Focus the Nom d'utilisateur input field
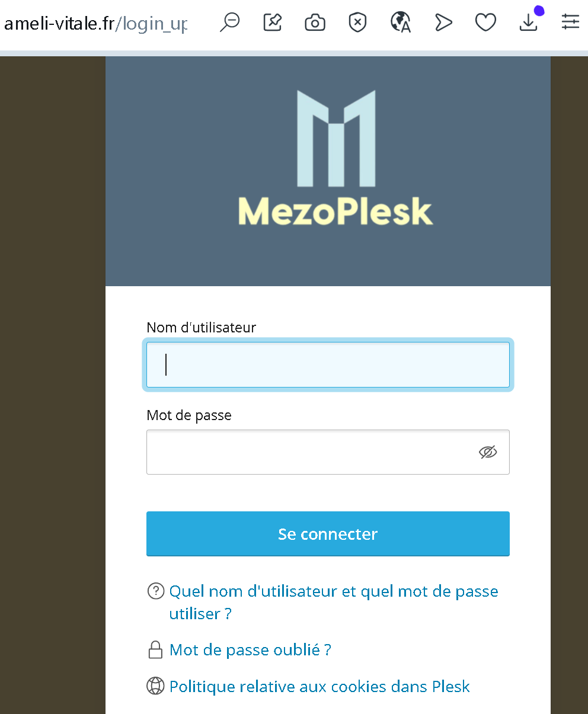The height and width of the screenshot is (714, 588). click(328, 365)
